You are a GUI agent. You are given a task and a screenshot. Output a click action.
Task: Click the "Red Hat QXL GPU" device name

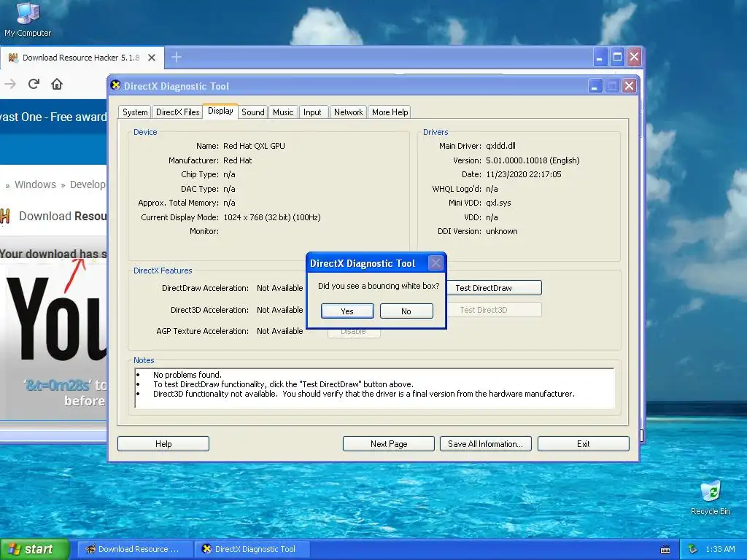click(x=254, y=146)
